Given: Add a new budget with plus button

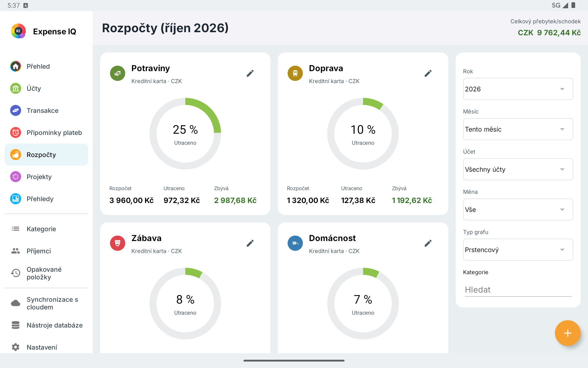Looking at the screenshot, I should 567,333.
